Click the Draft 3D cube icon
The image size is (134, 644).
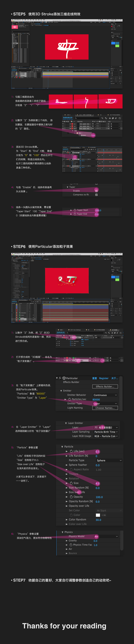(x=106, y=118)
